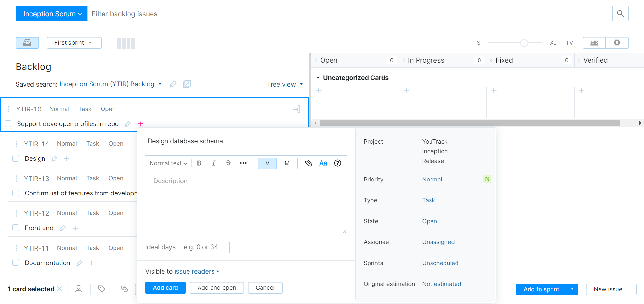Open the Unassigned assignee link
Image resolution: width=644 pixels, height=304 pixels.
438,242
